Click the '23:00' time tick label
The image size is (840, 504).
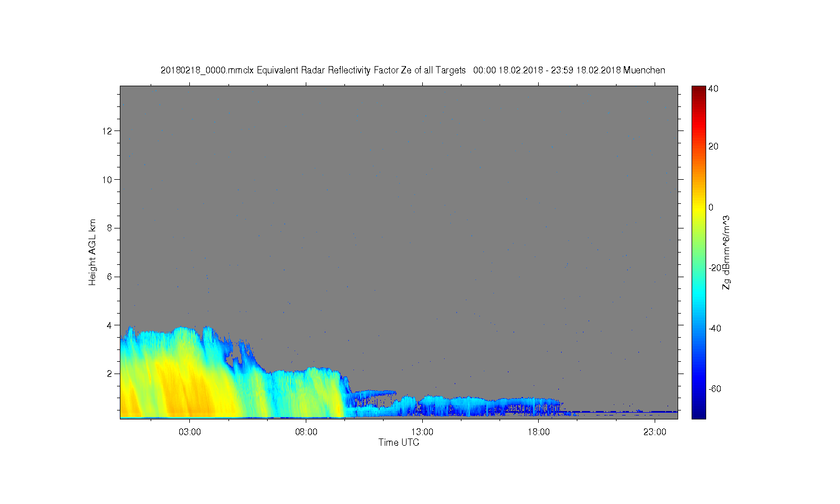[655, 432]
